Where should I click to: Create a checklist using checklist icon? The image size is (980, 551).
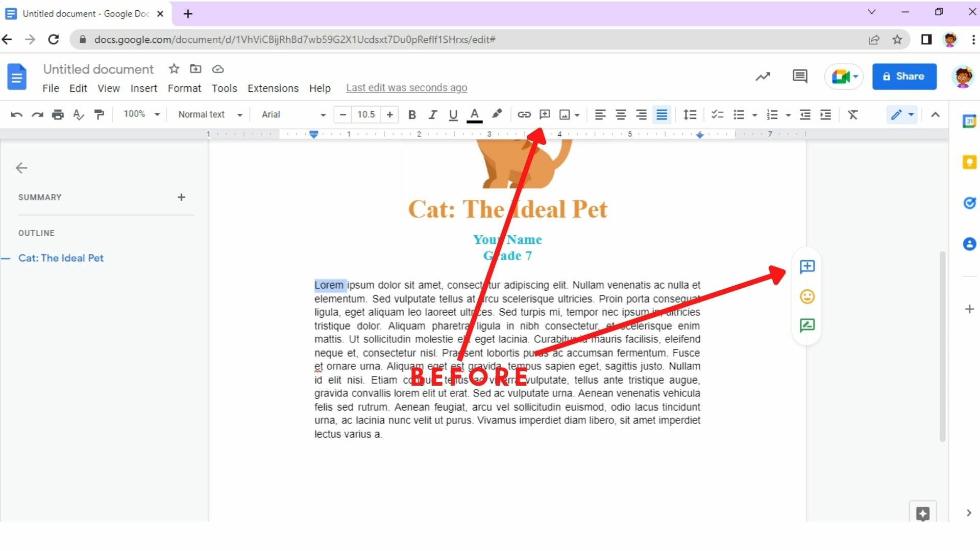tap(718, 115)
